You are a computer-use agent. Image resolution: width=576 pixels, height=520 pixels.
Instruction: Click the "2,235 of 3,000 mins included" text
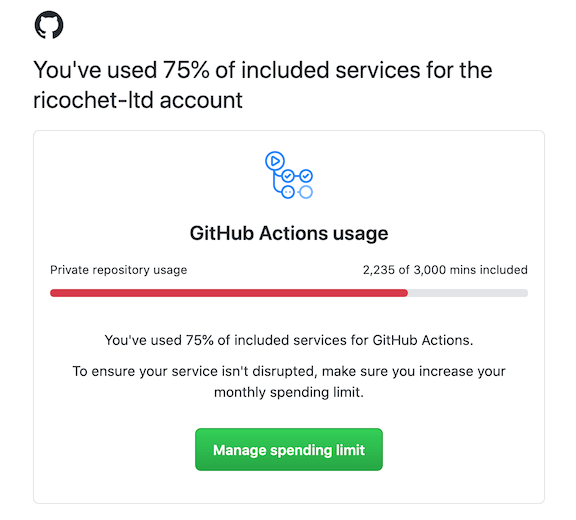coord(445,270)
